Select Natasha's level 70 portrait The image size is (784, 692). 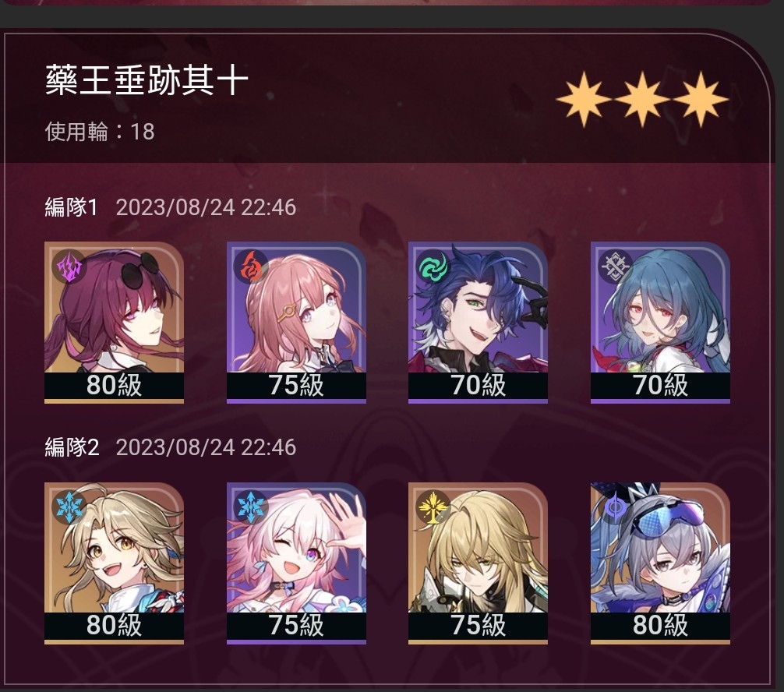point(660,323)
